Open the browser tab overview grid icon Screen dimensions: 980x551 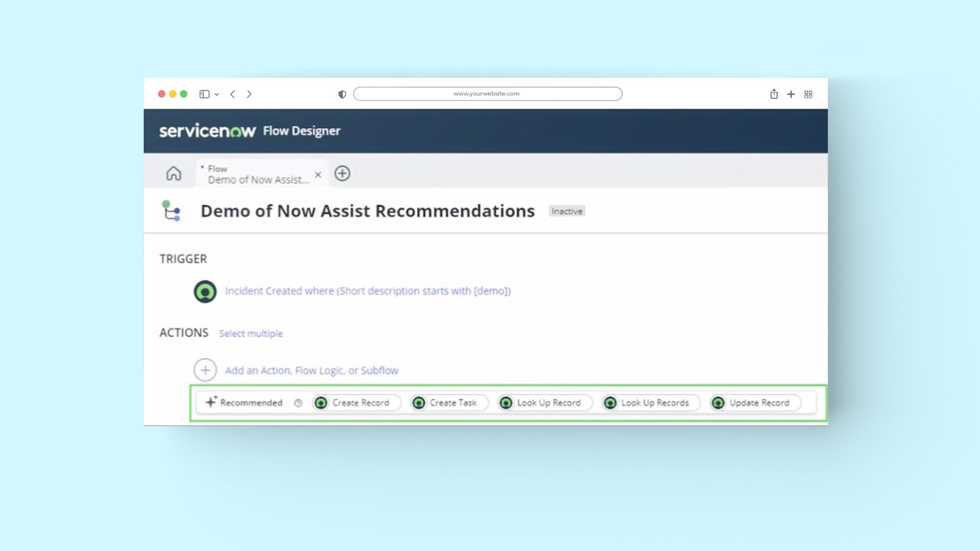pos(808,94)
